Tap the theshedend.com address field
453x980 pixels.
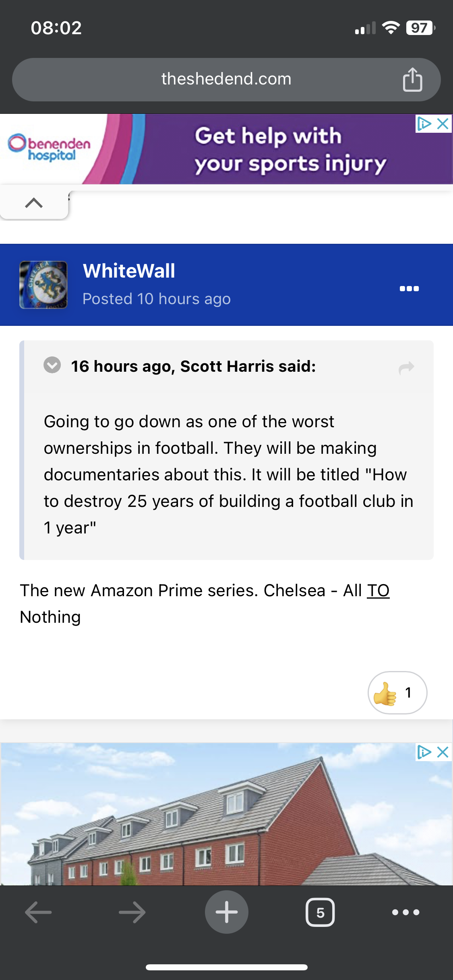click(x=226, y=80)
